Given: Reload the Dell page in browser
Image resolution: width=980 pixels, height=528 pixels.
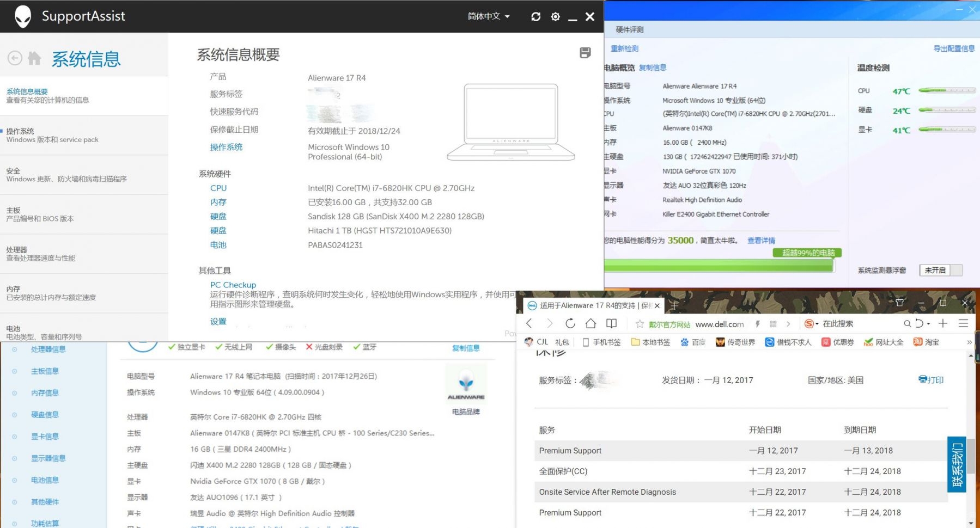Looking at the screenshot, I should click(570, 323).
